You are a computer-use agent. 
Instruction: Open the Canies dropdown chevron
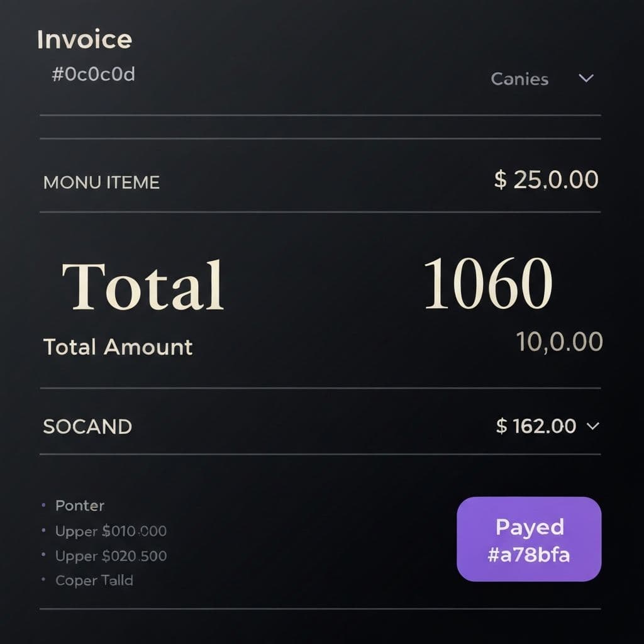[586, 79]
